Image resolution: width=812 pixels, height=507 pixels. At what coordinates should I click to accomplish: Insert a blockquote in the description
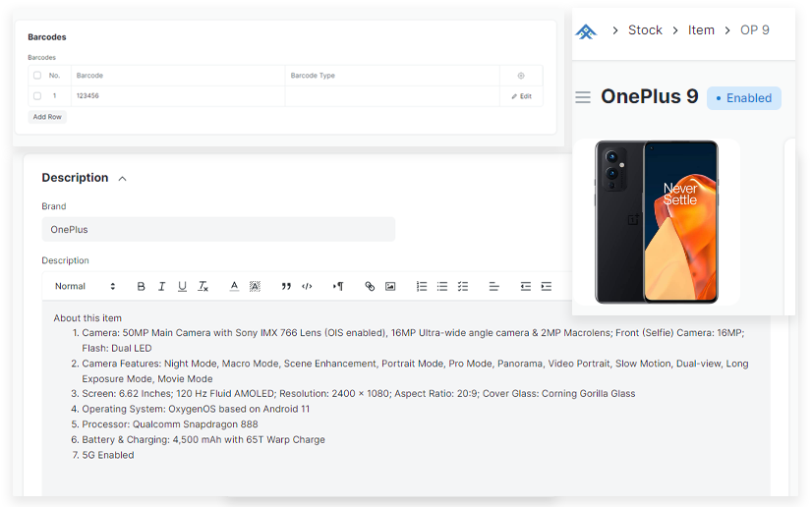pos(286,286)
